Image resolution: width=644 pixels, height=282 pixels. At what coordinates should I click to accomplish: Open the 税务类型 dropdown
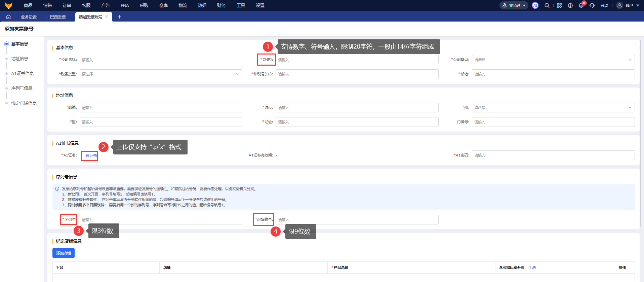[161, 74]
